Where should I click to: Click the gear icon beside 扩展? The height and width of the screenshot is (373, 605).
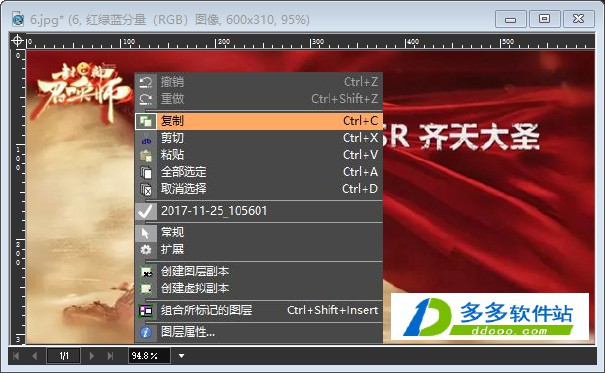click(x=145, y=250)
